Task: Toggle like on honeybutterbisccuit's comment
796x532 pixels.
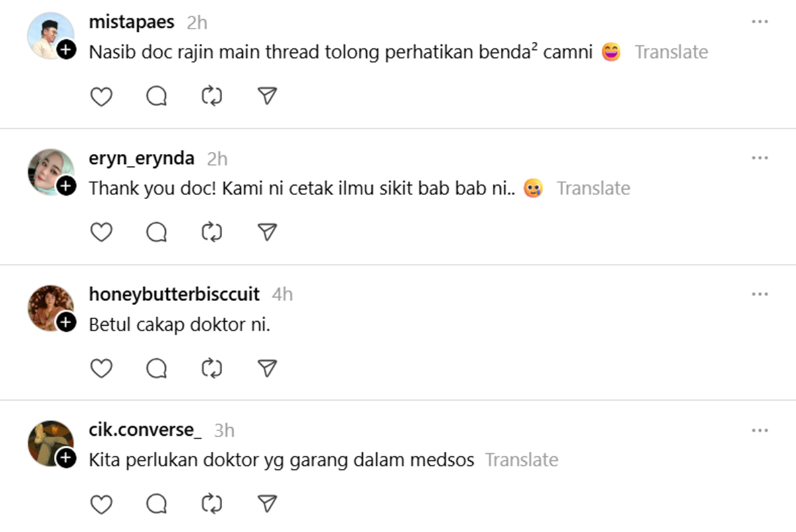Action: [x=101, y=368]
